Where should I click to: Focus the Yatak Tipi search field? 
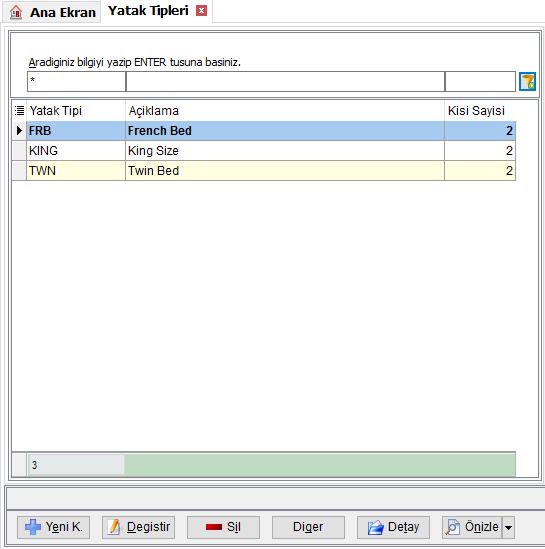[76, 82]
